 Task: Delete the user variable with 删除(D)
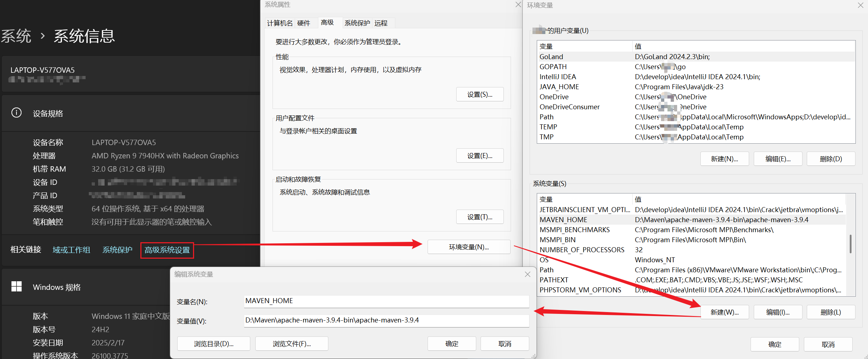pos(831,159)
